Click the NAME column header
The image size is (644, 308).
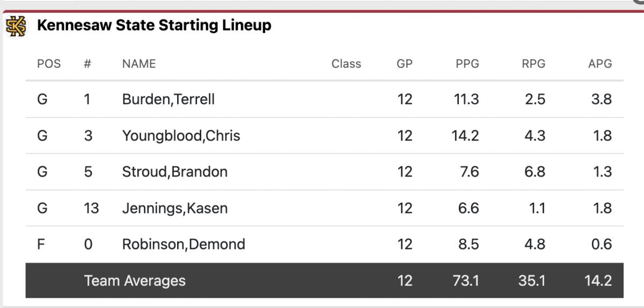click(139, 64)
